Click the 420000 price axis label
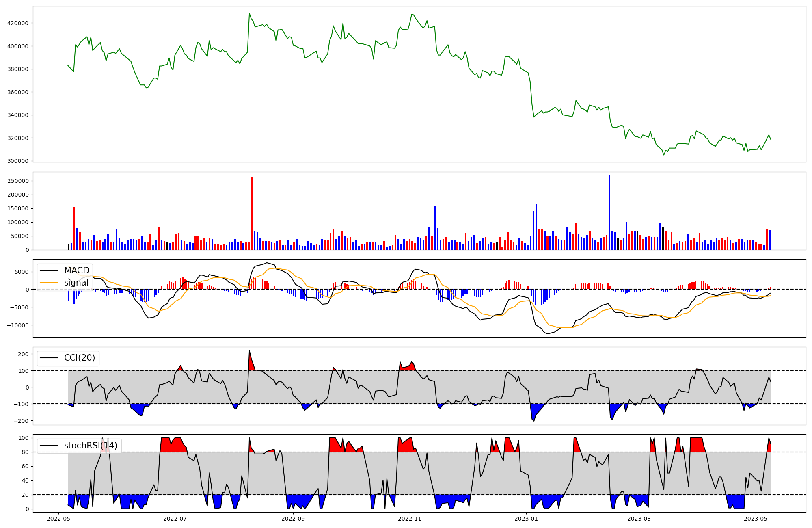Screen dimensions: 812x528 coord(18,23)
